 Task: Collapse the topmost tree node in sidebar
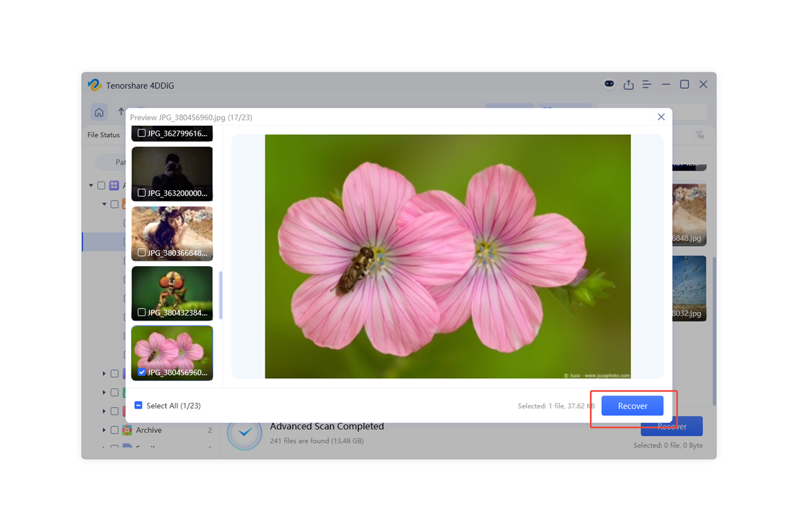click(91, 186)
